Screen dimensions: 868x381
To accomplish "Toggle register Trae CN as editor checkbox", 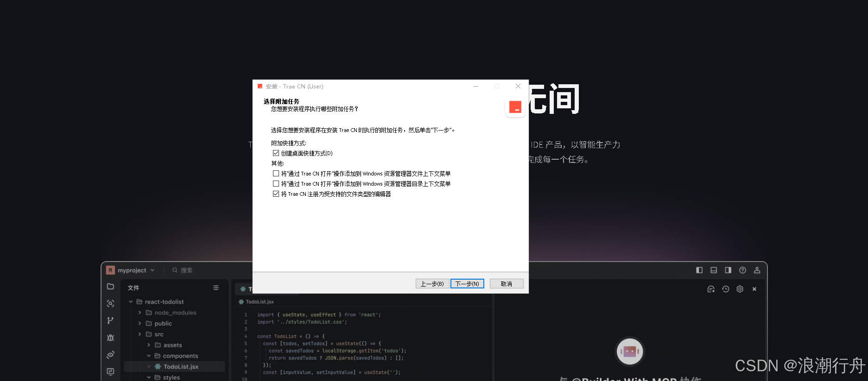I will coord(276,194).
